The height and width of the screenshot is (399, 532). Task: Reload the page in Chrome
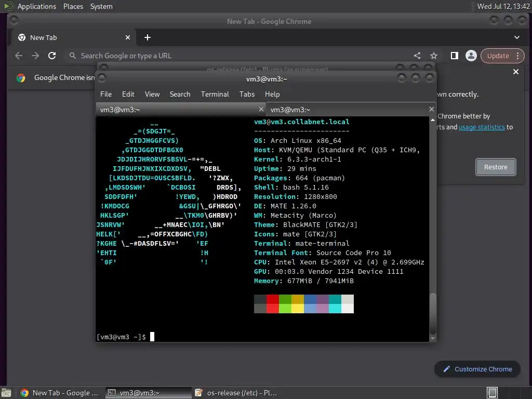point(52,56)
